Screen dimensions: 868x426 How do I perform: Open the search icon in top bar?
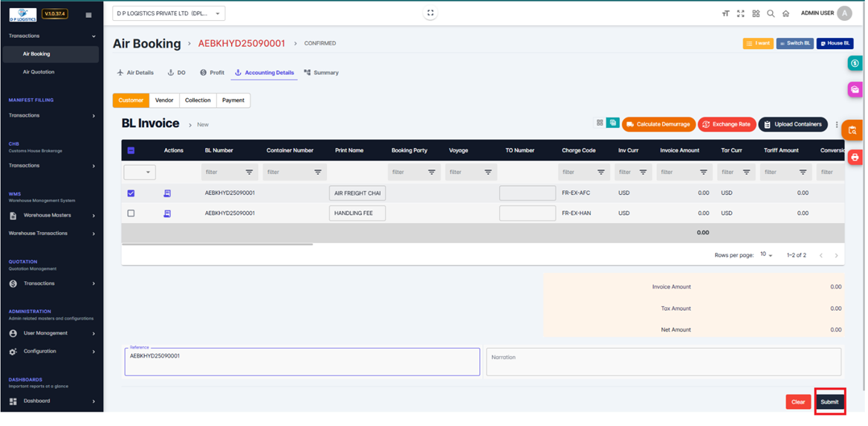coord(771,13)
